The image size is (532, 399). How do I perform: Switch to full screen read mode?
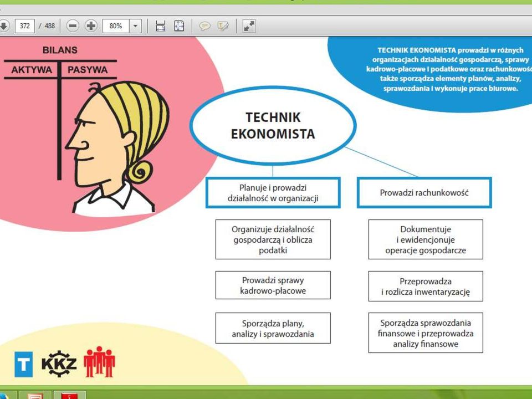click(x=249, y=26)
